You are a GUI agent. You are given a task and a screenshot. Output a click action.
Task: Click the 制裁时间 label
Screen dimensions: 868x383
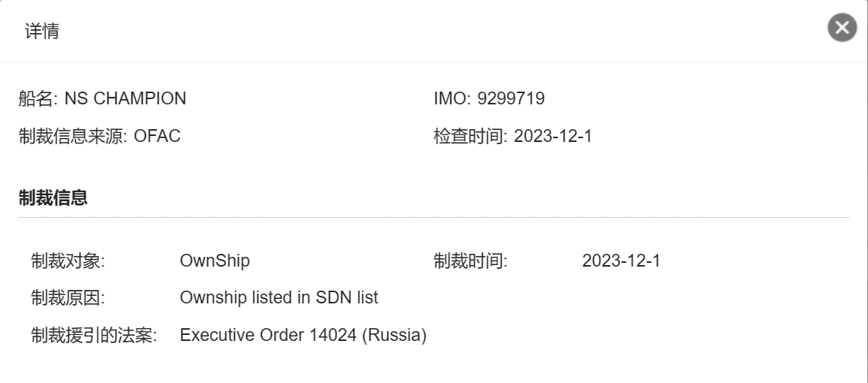click(x=471, y=261)
